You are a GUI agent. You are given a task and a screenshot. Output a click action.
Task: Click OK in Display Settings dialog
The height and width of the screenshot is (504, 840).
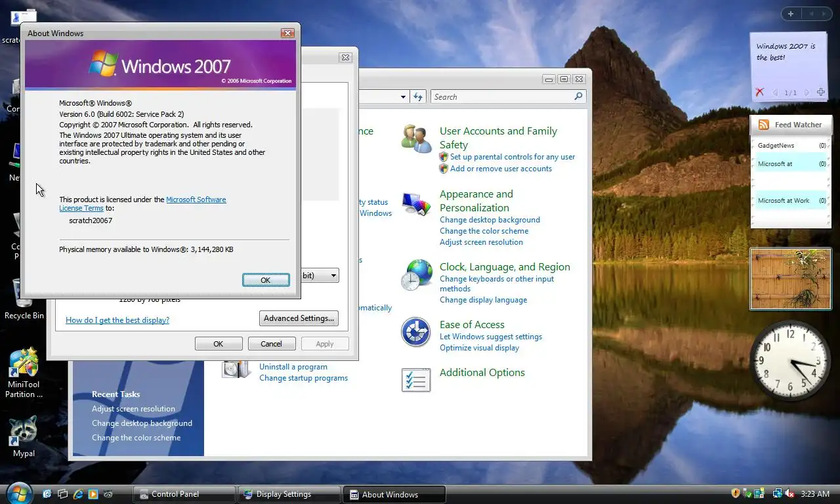point(219,344)
